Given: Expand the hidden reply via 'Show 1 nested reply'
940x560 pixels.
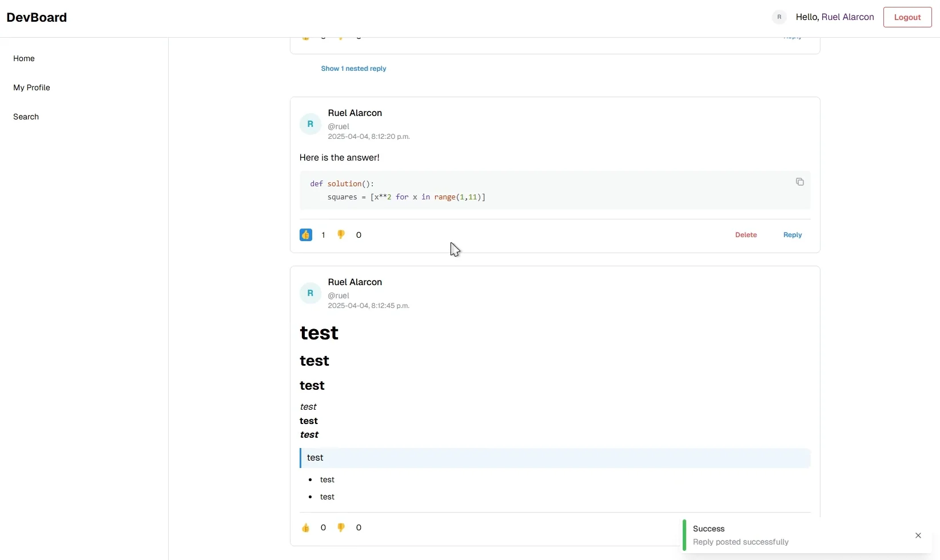Looking at the screenshot, I should 353,69.
